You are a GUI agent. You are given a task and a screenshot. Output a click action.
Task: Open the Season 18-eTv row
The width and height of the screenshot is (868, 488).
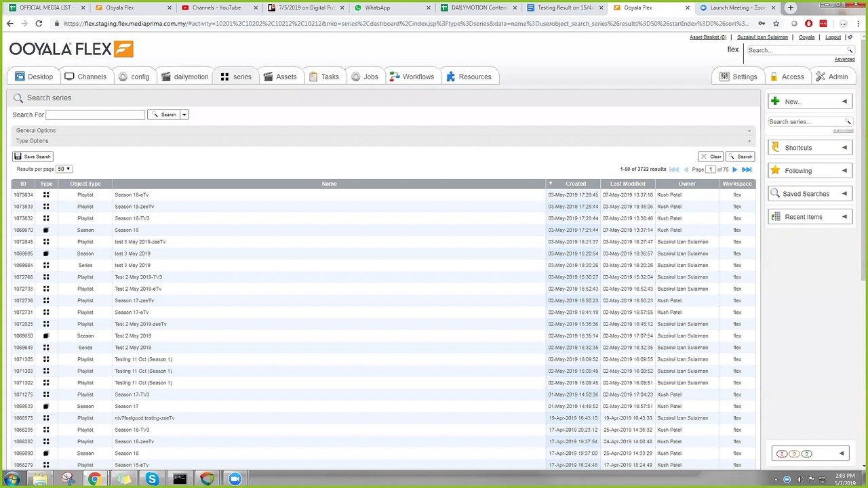pyautogui.click(x=383, y=195)
